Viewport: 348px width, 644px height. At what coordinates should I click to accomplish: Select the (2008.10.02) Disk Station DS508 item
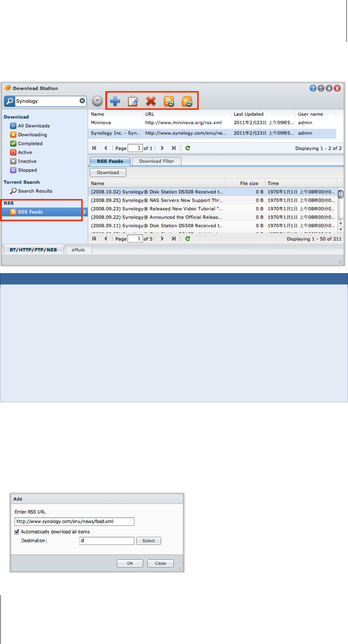213,192
